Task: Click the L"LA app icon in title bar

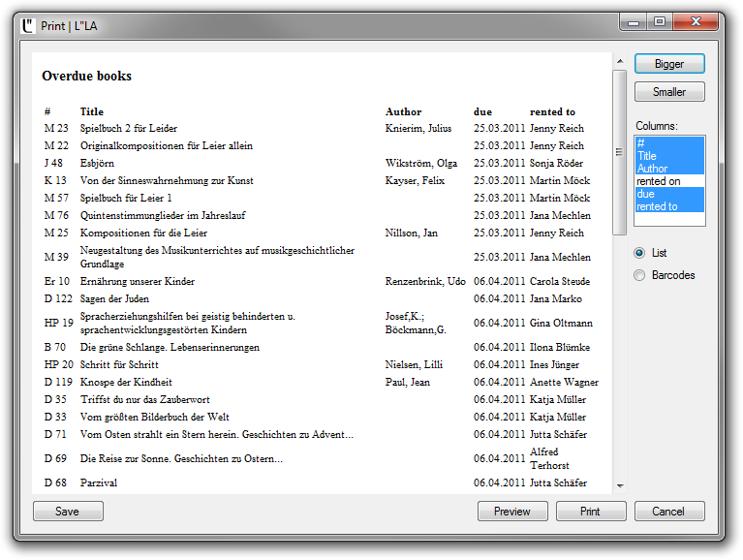Action: coord(29,25)
